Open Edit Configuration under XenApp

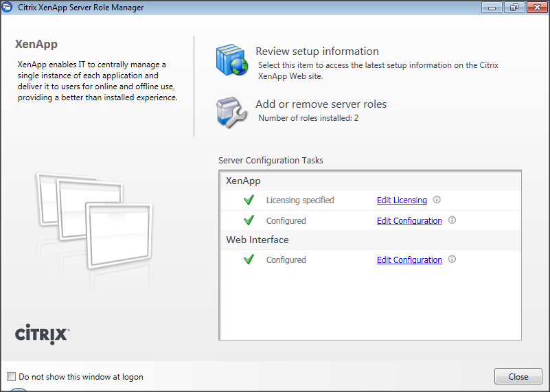click(409, 221)
